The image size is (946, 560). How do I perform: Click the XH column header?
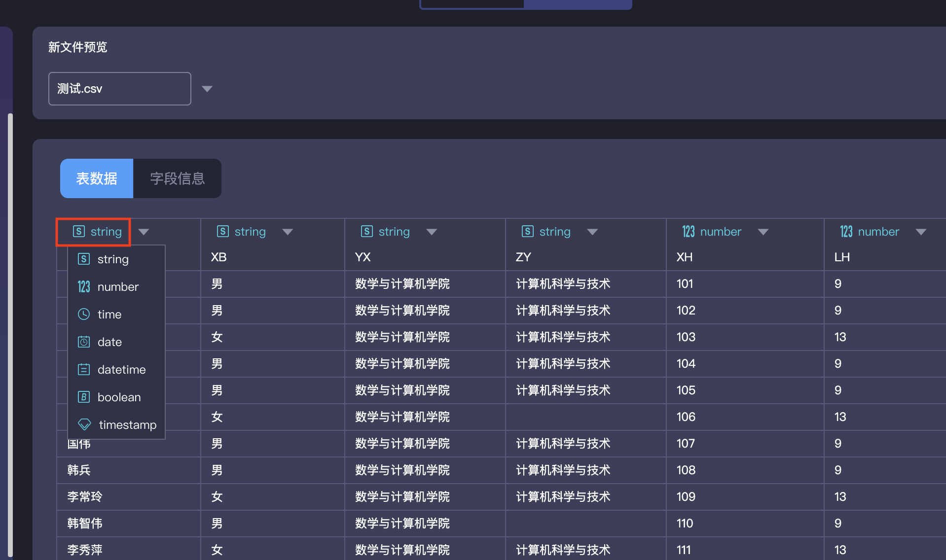[x=685, y=257]
